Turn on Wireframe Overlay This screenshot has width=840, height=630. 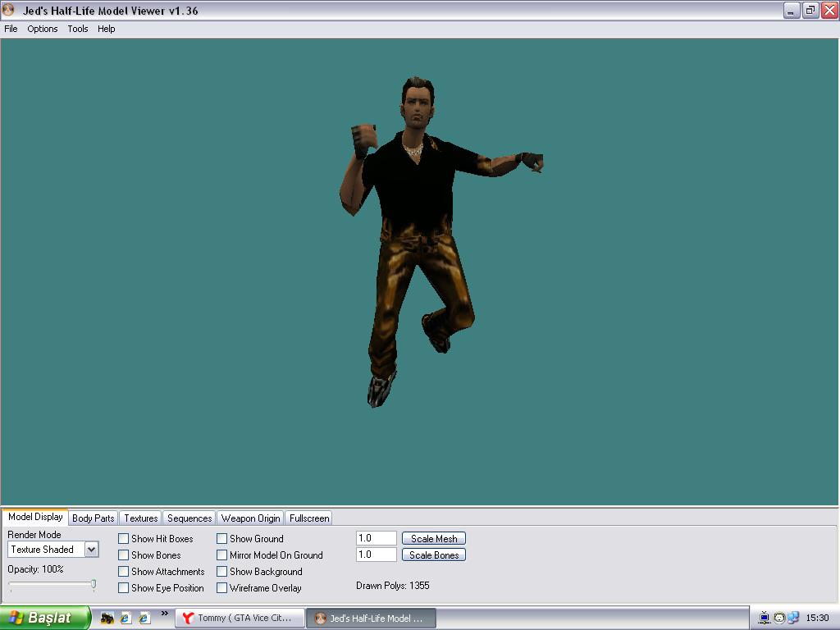click(x=222, y=588)
